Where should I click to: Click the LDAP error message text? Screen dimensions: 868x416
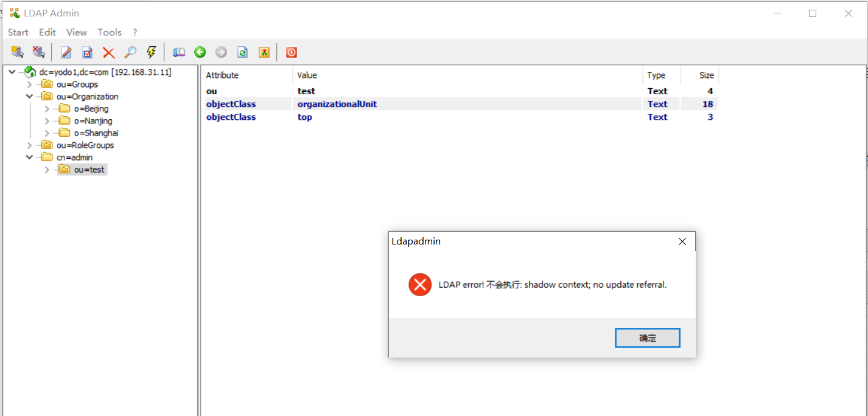coord(553,285)
